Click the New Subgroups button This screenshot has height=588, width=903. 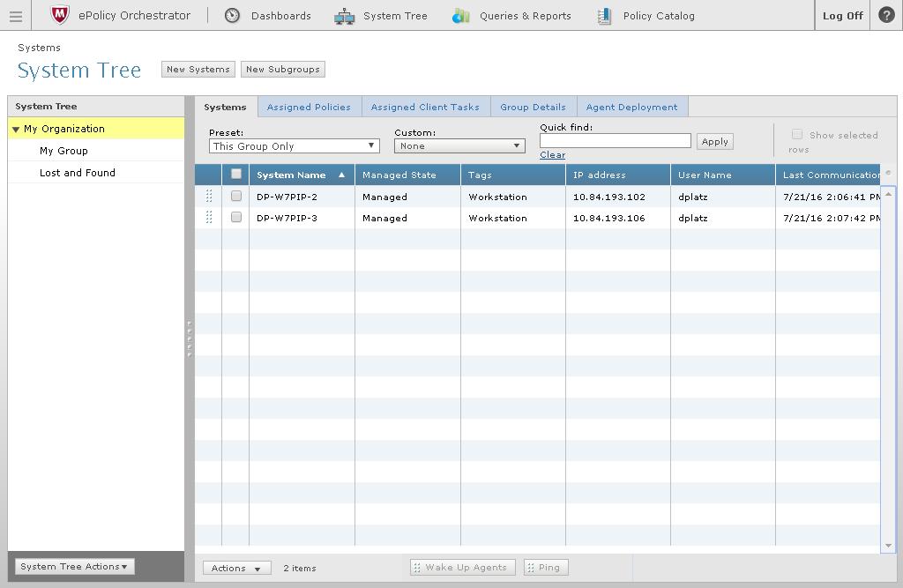point(283,69)
